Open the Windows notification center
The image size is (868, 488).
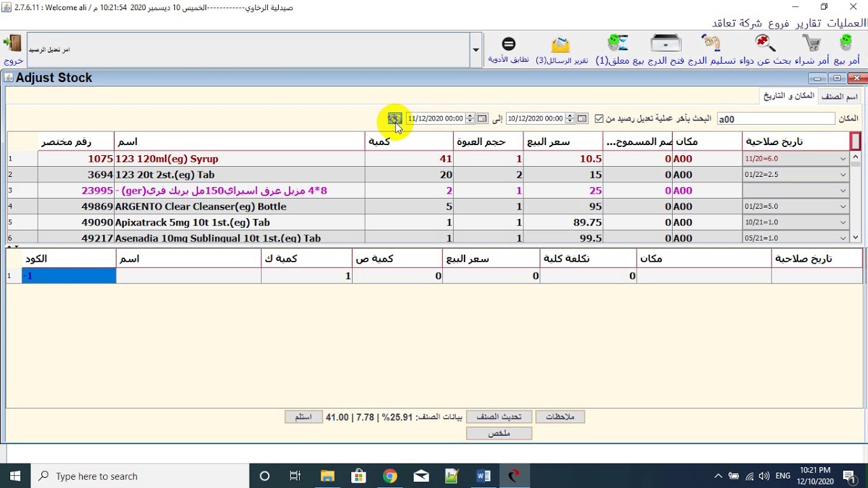click(848, 476)
